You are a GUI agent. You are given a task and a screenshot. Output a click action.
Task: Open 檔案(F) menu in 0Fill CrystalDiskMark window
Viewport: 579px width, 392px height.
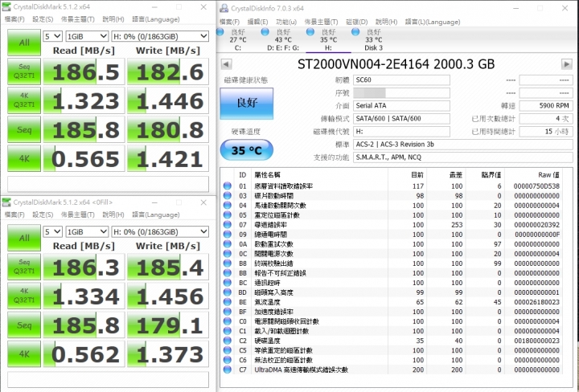(14, 214)
